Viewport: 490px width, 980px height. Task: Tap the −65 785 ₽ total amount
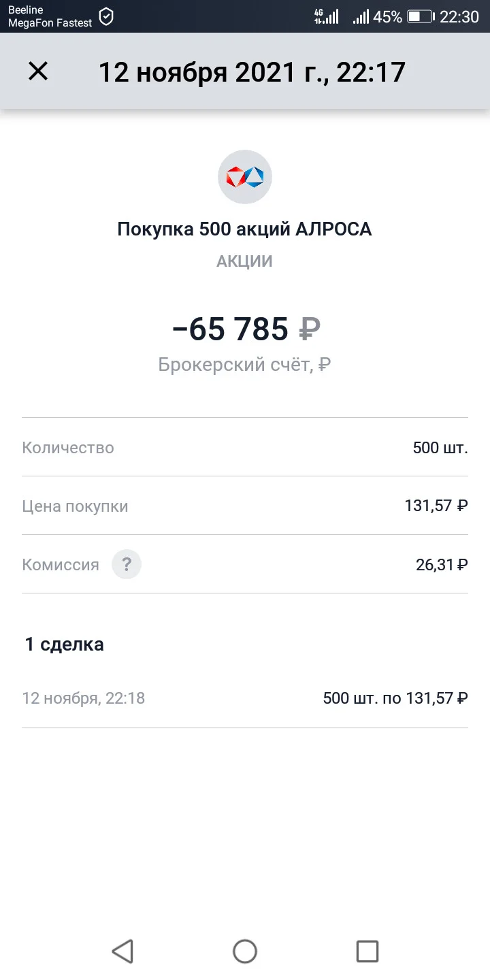tap(246, 329)
